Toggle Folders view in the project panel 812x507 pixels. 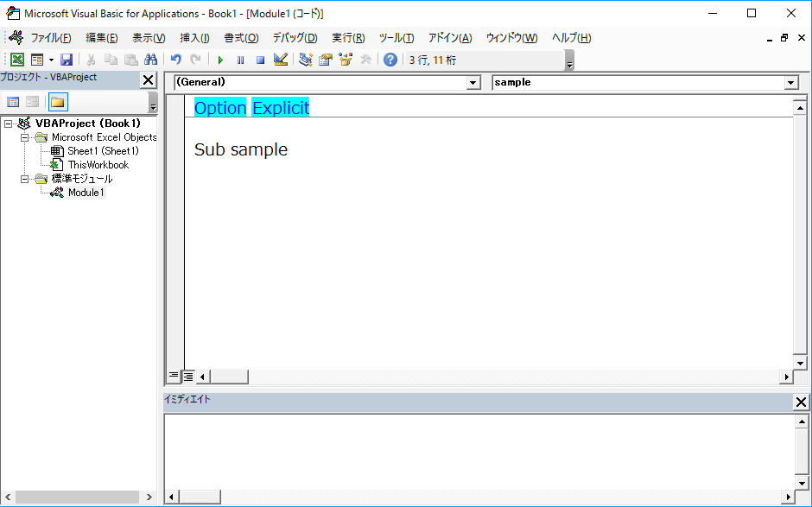(58, 102)
